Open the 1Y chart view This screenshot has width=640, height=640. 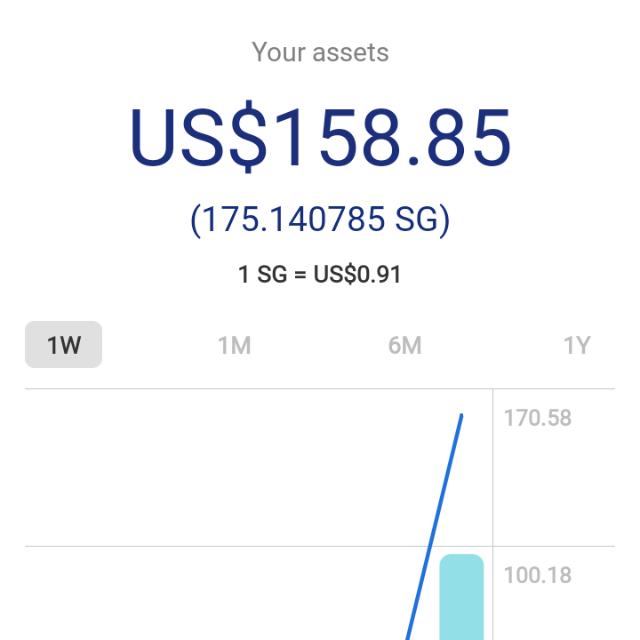pyautogui.click(x=576, y=345)
